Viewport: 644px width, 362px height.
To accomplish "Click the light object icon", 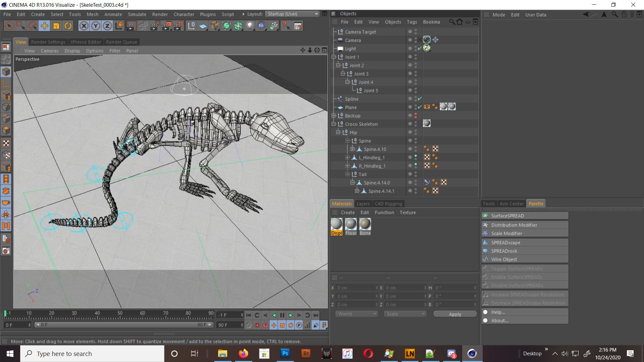I will [250, 26].
